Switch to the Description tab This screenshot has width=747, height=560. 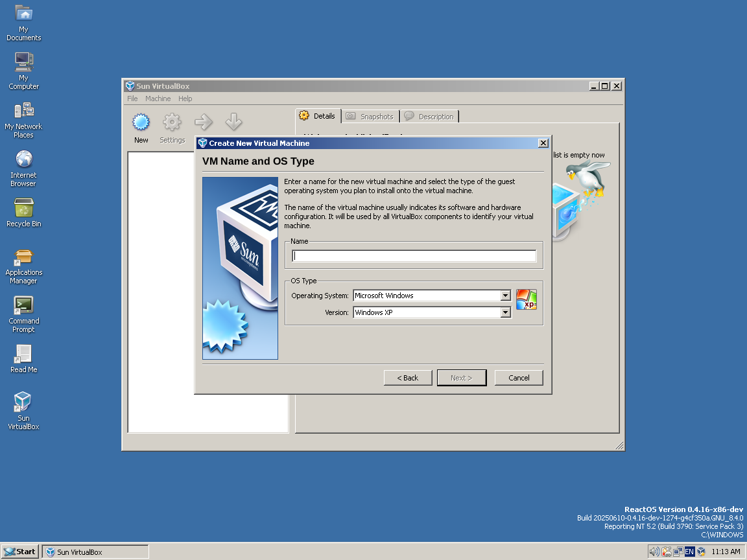click(430, 117)
